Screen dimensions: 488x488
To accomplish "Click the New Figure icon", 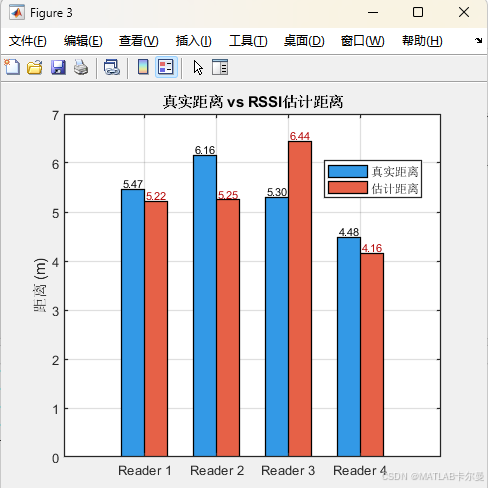I will tap(12, 67).
